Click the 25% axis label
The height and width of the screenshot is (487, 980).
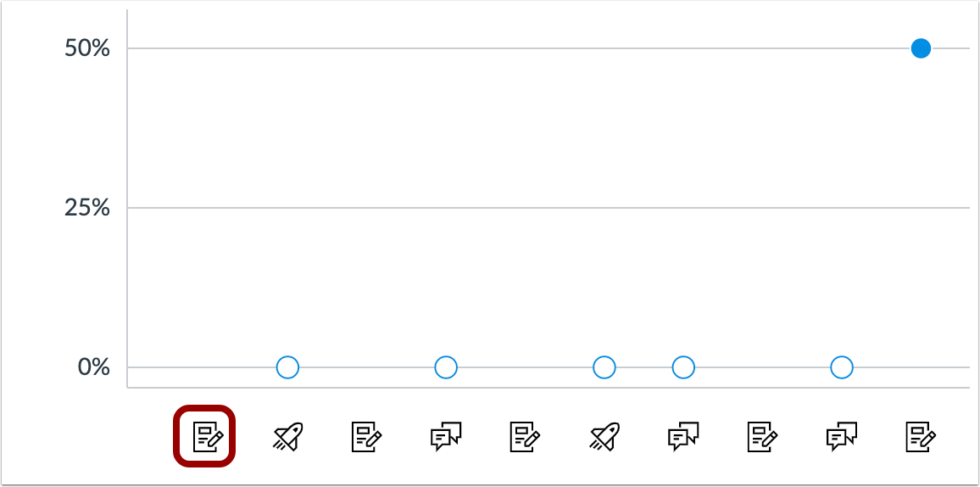[x=87, y=208]
